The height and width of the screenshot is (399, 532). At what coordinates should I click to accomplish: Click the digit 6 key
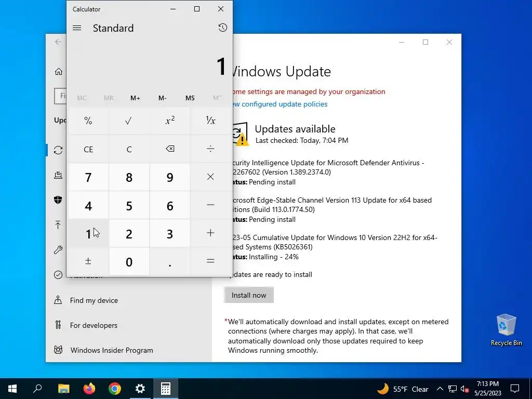[170, 205]
